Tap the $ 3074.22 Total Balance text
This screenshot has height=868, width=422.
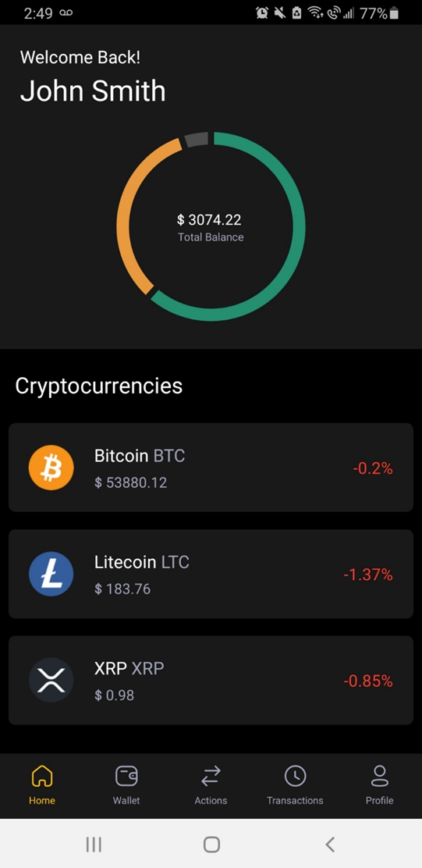point(210,228)
